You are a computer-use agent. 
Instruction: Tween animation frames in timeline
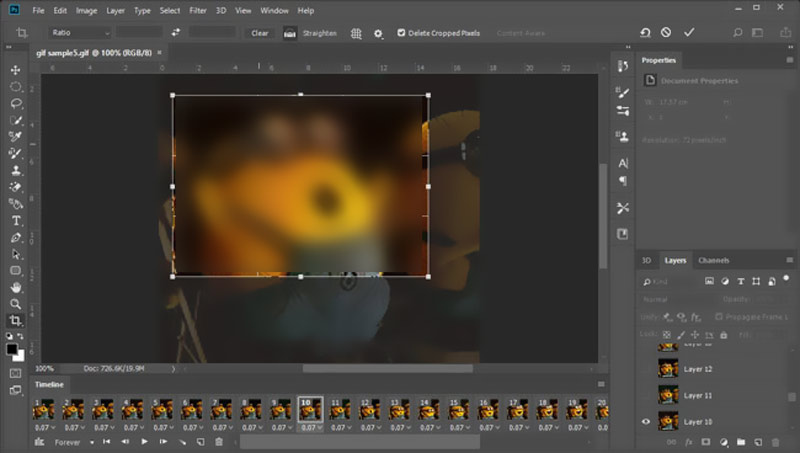pos(182,442)
